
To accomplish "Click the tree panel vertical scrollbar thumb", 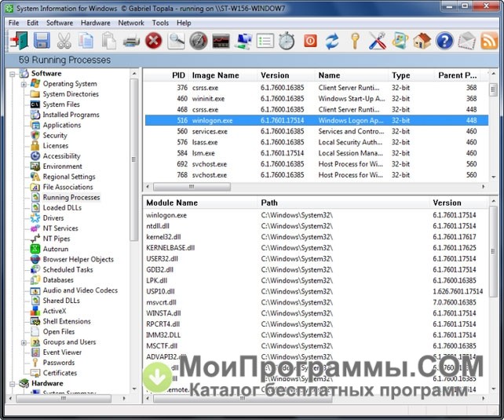I will (134, 159).
